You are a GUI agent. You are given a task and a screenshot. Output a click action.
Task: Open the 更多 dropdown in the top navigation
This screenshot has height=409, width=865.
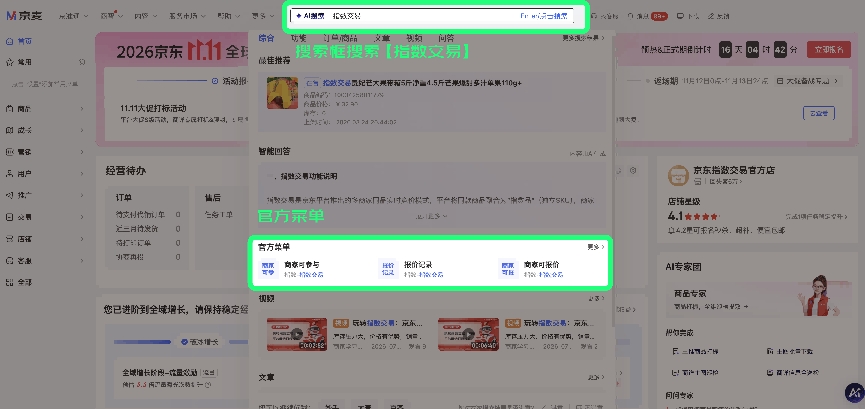(x=263, y=16)
